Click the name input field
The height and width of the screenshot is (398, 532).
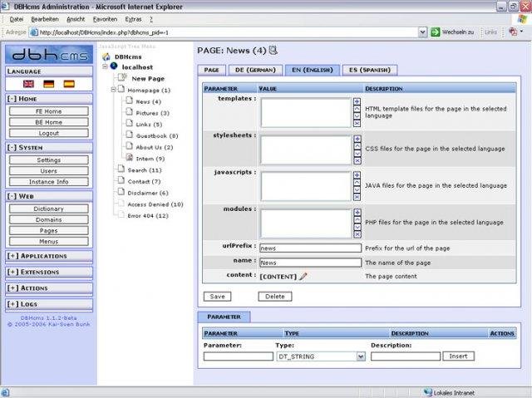pyautogui.click(x=310, y=263)
